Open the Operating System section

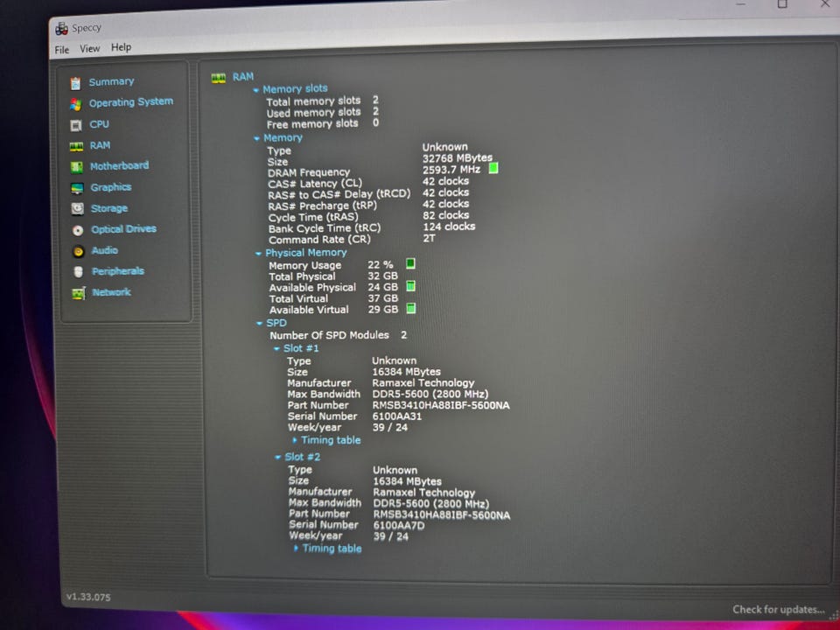point(130,101)
